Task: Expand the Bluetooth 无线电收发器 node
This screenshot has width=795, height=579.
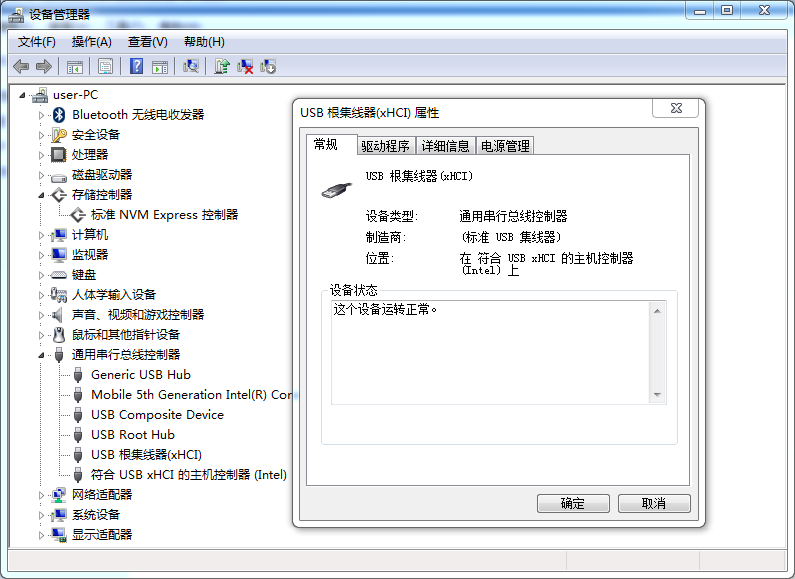Action: point(42,115)
